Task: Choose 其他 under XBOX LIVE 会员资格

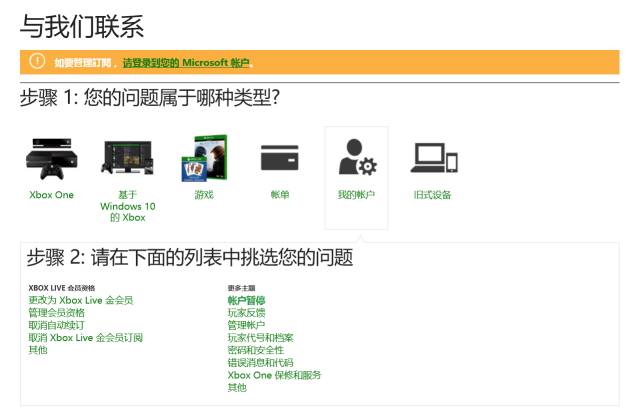Action: click(38, 350)
